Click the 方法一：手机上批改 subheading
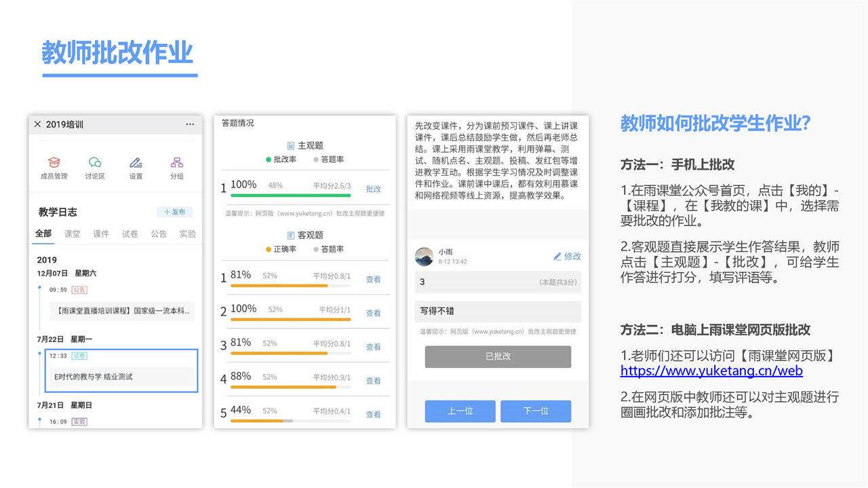This screenshot has width=868, height=488. (677, 164)
